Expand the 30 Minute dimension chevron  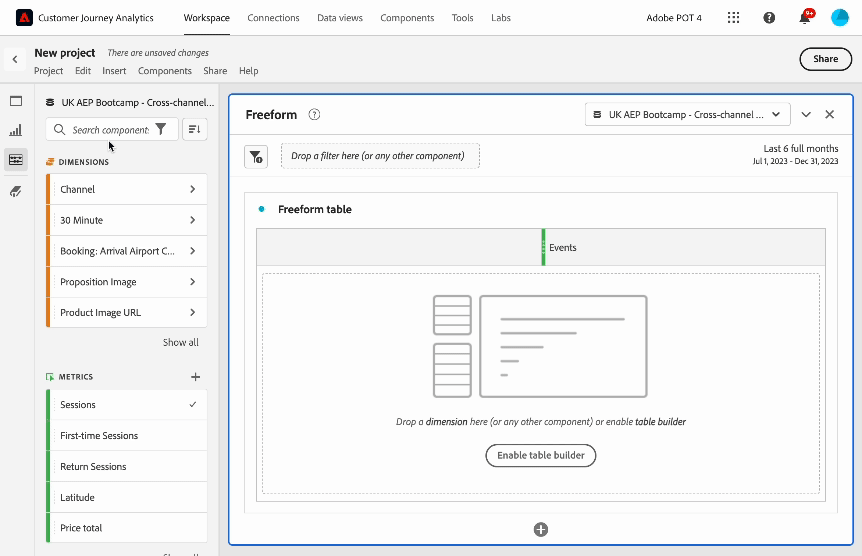(192, 220)
